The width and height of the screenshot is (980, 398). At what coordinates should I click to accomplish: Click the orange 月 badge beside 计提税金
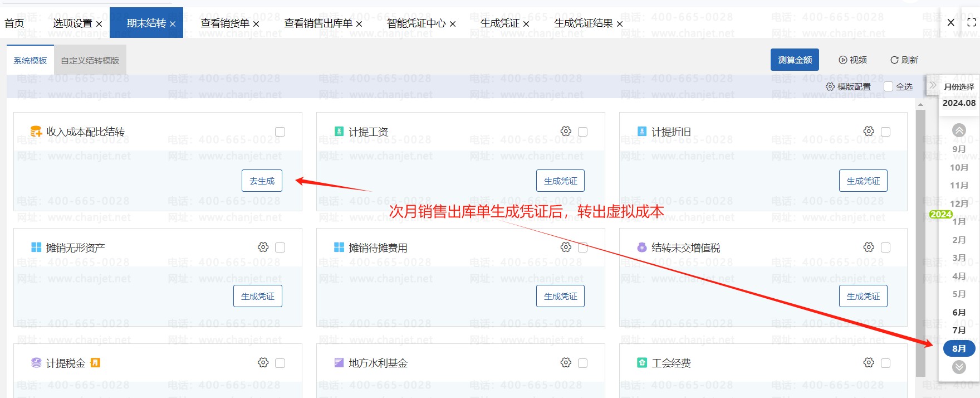[x=95, y=363]
